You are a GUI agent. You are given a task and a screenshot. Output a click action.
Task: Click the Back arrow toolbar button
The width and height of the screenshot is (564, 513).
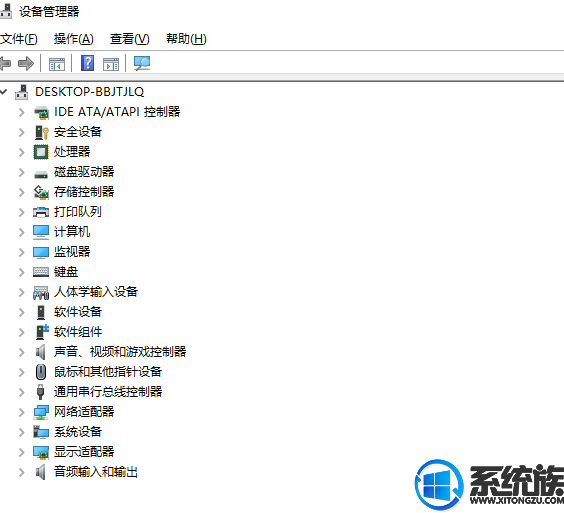[x=5, y=64]
